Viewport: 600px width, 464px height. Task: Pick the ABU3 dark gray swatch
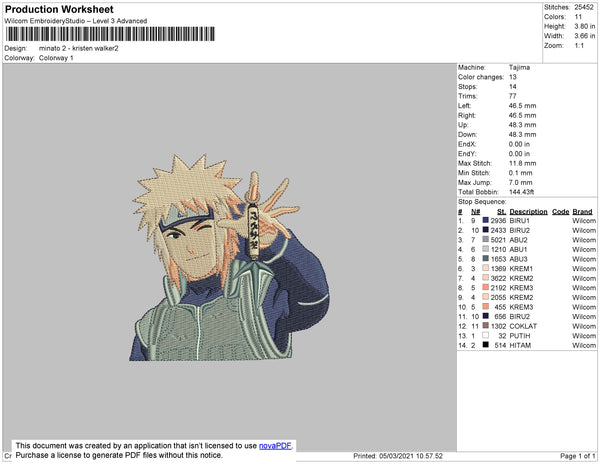coord(486,259)
